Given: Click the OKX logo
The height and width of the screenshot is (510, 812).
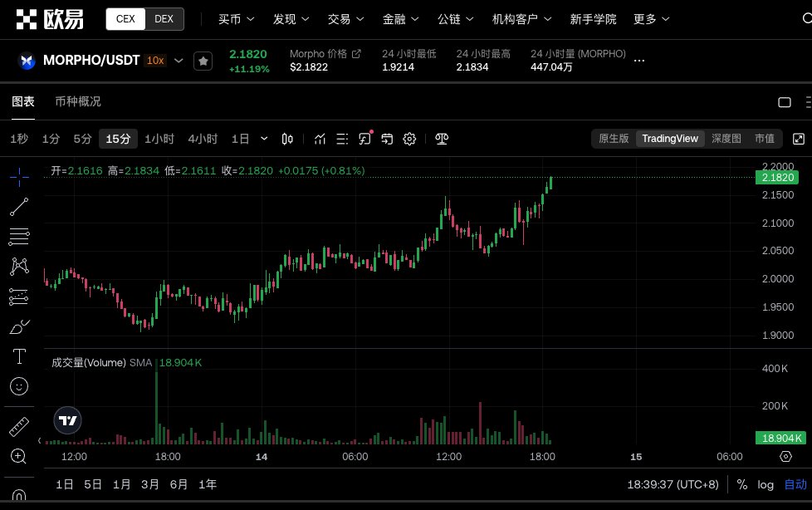Looking at the screenshot, I should 50,19.
